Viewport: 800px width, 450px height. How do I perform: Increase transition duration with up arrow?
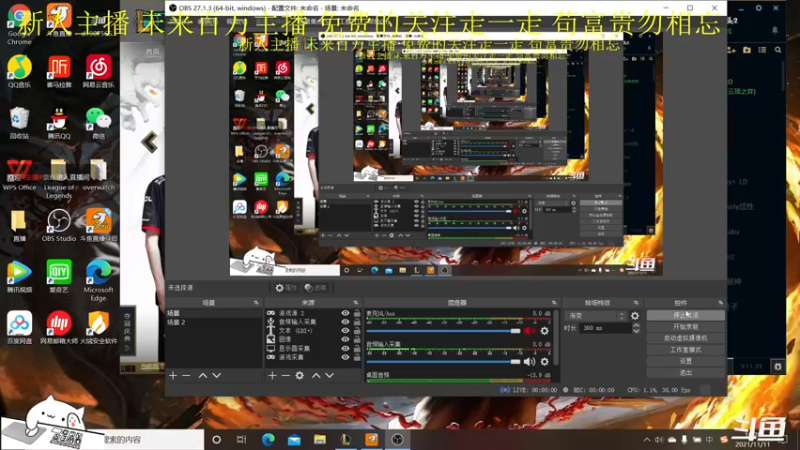click(636, 325)
